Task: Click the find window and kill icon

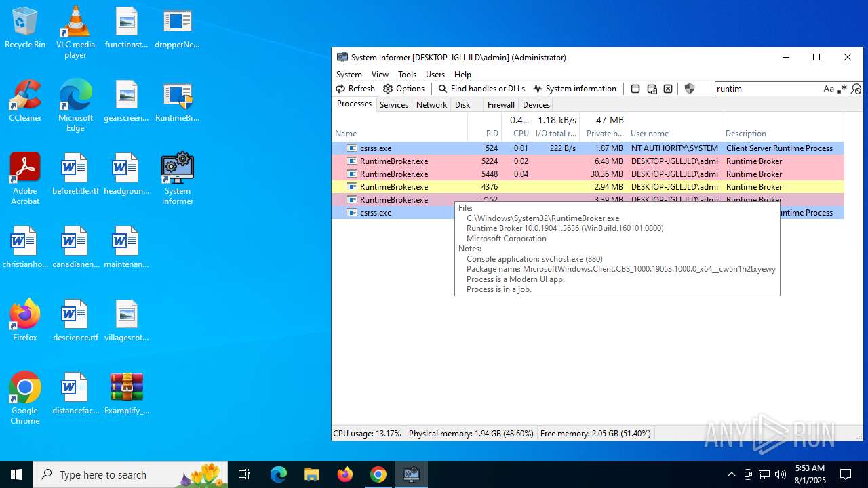Action: coord(668,89)
